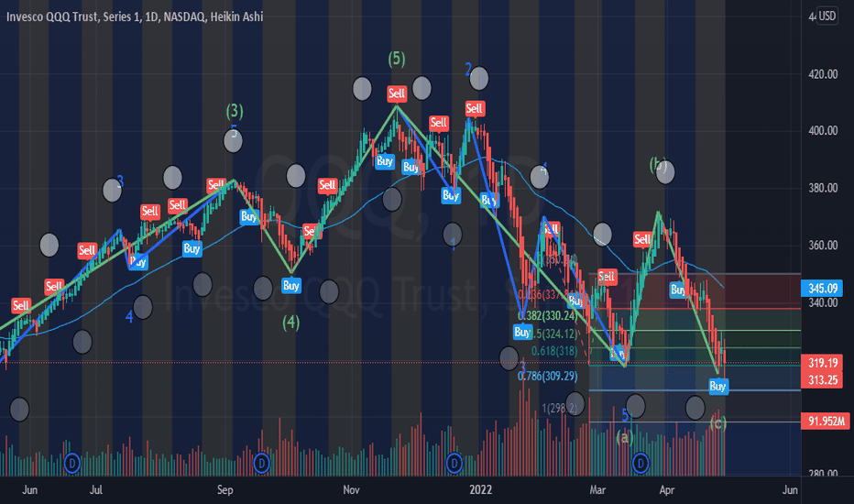Click the 360.00 price axis label
Image resolution: width=854 pixels, height=504 pixels.
823,246
